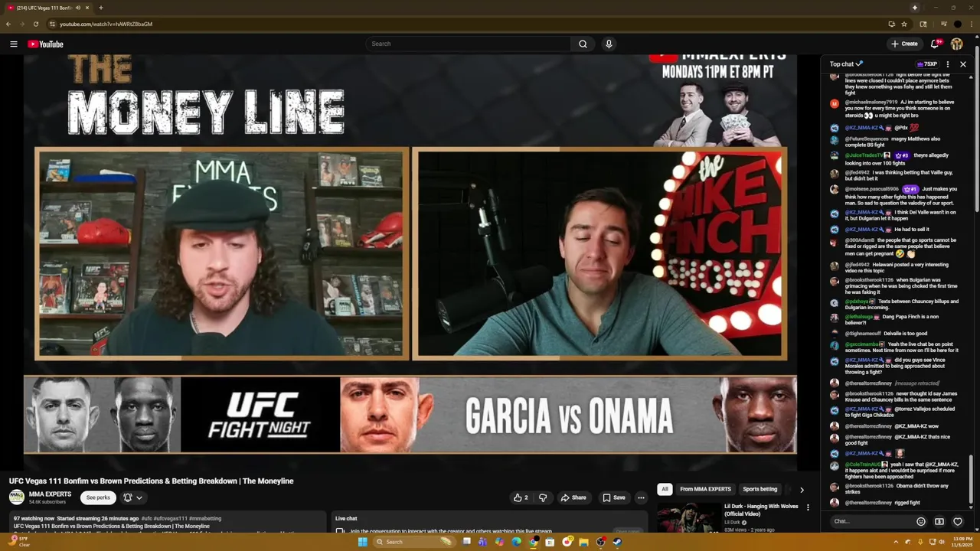The image size is (980, 551).
Task: Like the video with thumbs up
Action: pyautogui.click(x=521, y=497)
